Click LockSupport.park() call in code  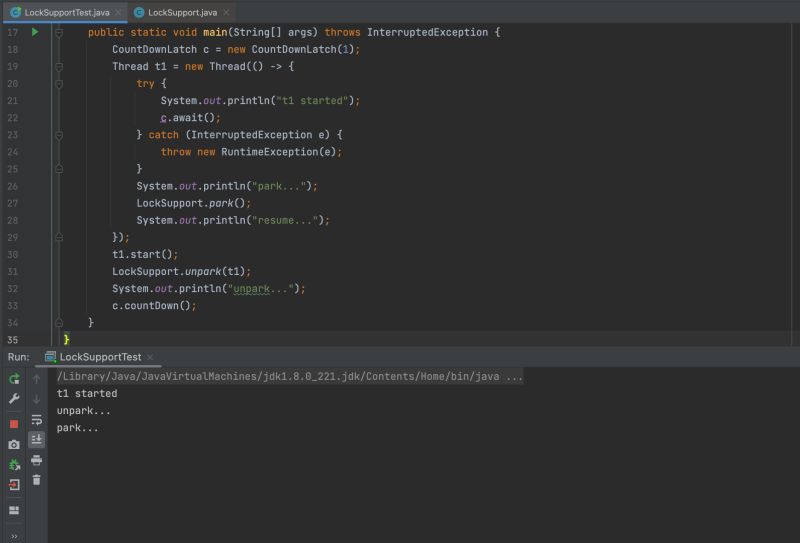[193, 203]
